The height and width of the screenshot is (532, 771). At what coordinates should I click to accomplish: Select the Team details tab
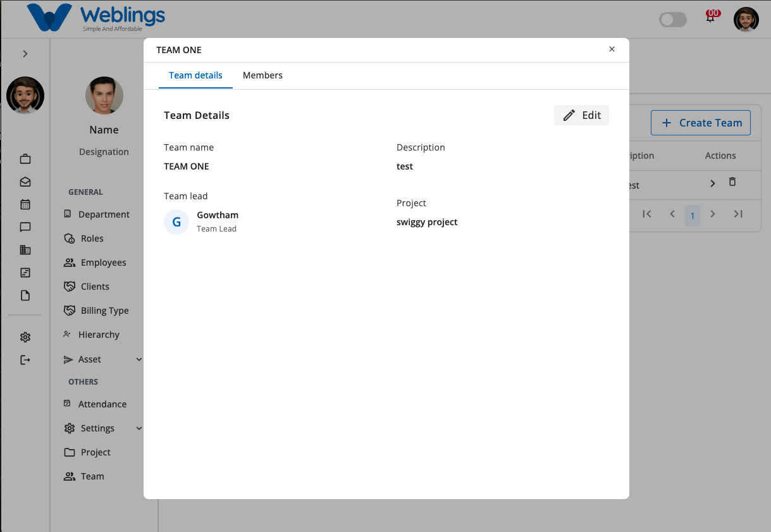(195, 75)
